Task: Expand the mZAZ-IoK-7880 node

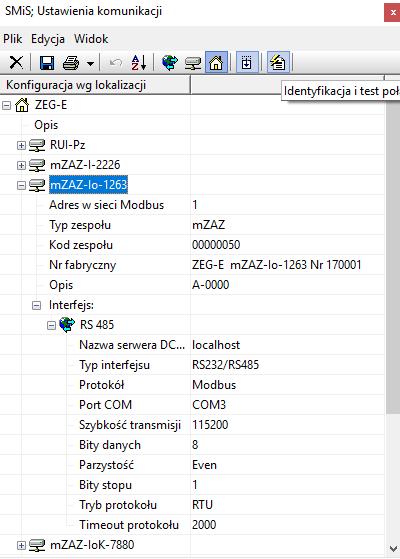Action: coord(21,545)
